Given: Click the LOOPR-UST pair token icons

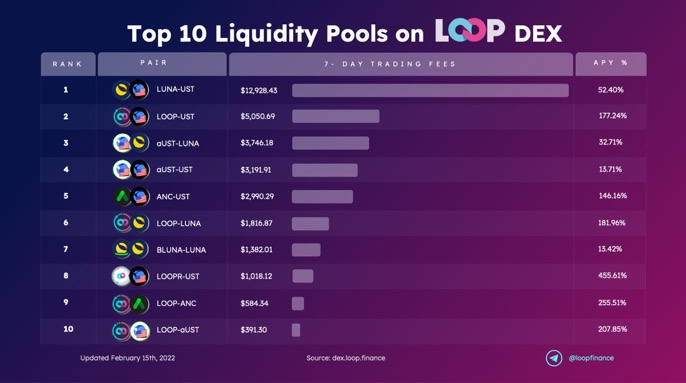Looking at the screenshot, I should (130, 276).
